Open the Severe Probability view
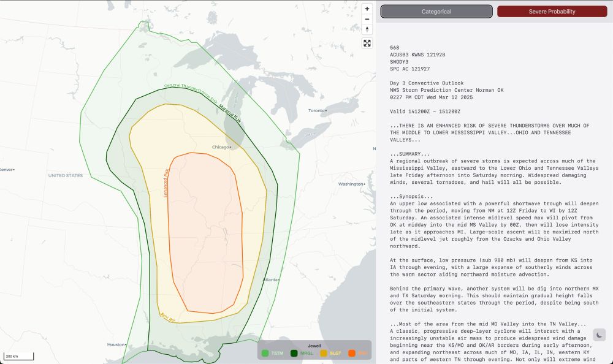The width and height of the screenshot is (613, 364). pyautogui.click(x=552, y=12)
